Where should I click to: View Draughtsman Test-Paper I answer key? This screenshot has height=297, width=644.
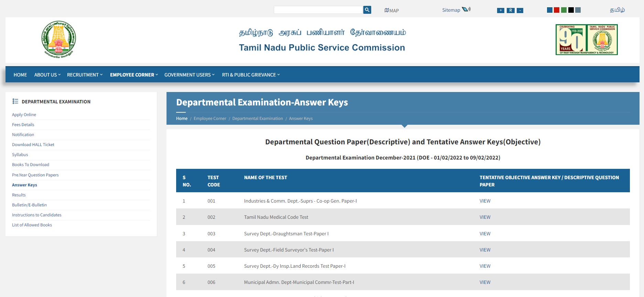tap(485, 234)
